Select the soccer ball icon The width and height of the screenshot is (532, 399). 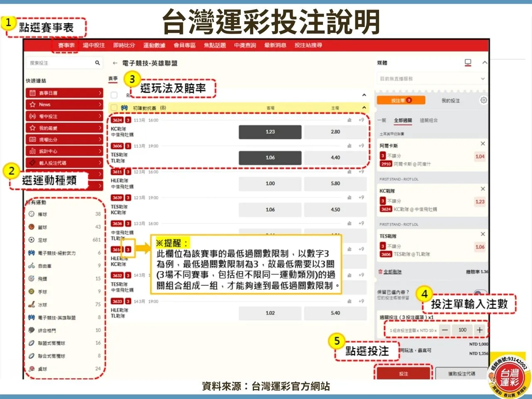(x=32, y=240)
